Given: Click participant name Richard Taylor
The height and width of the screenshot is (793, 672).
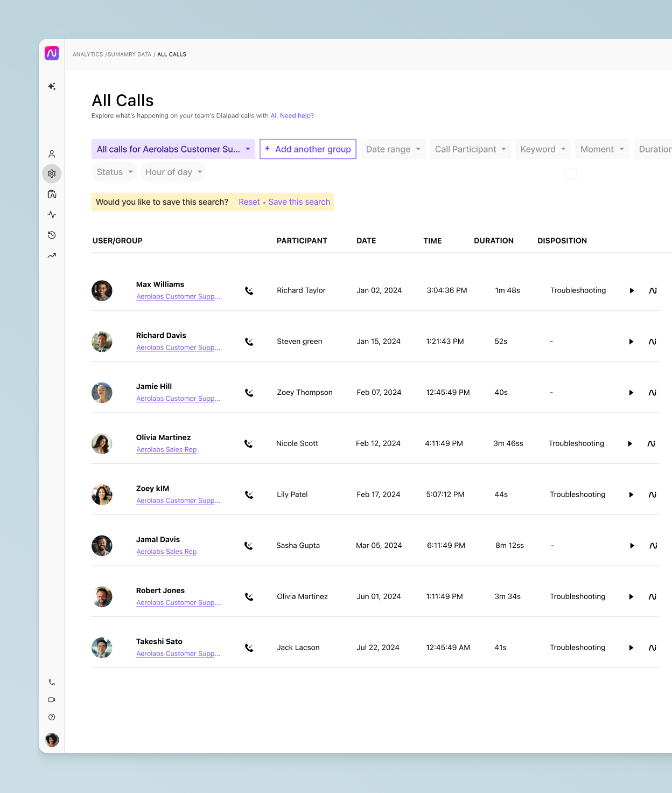Looking at the screenshot, I should tap(301, 290).
